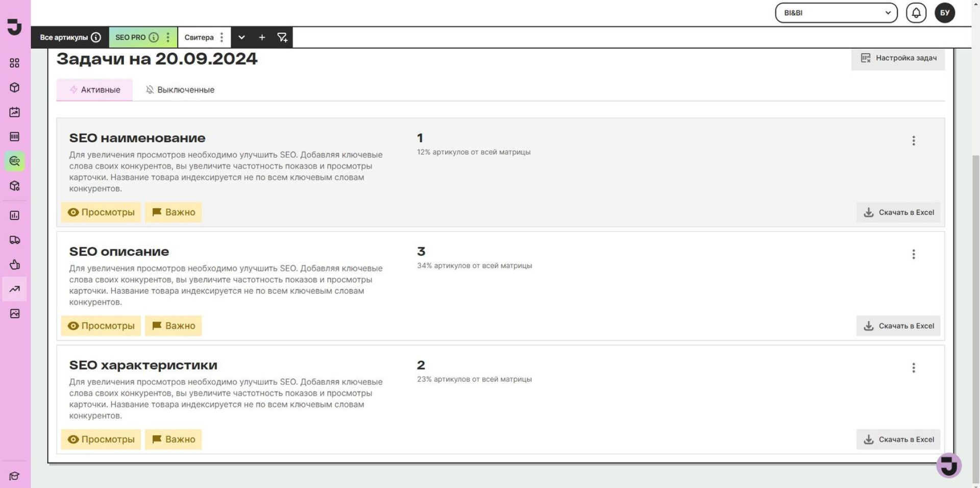Expand the BI&BI account dropdown
The image size is (980, 488).
pyautogui.click(x=836, y=13)
